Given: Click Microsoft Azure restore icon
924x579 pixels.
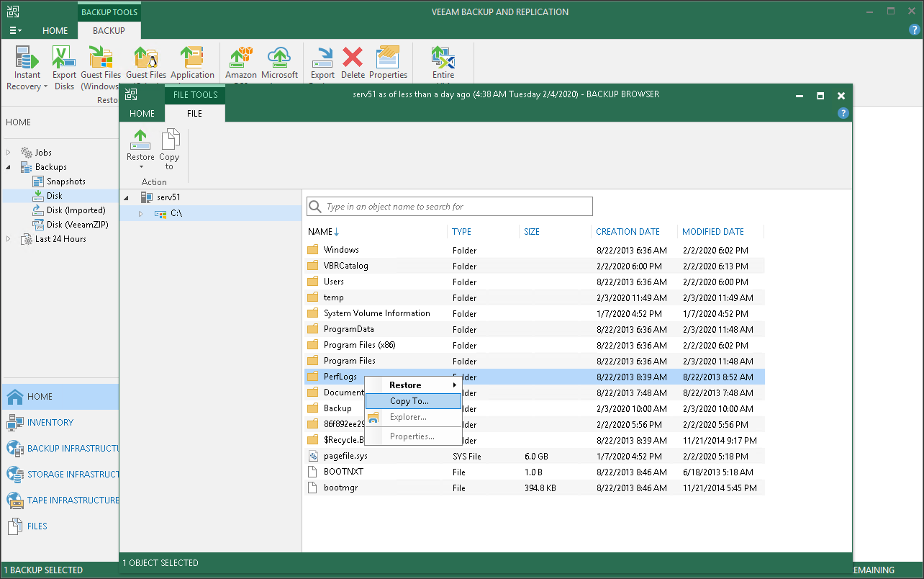Looking at the screenshot, I should 279,58.
